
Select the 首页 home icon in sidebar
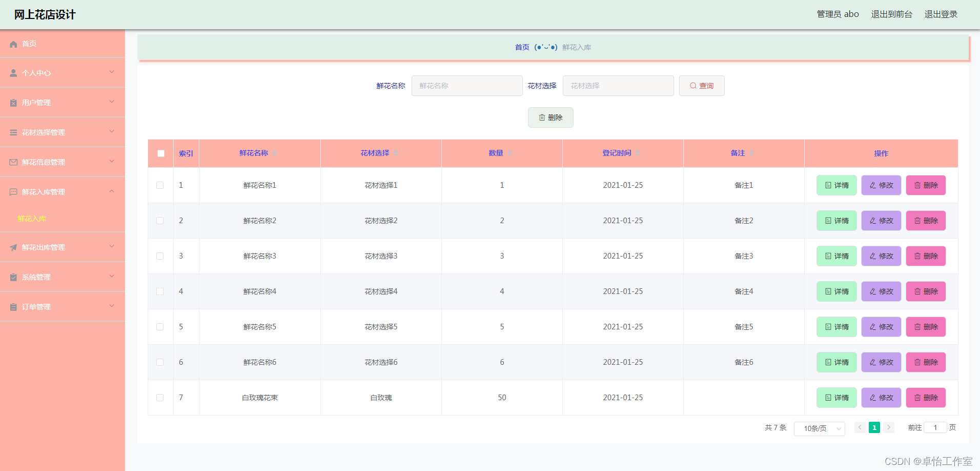[x=13, y=44]
